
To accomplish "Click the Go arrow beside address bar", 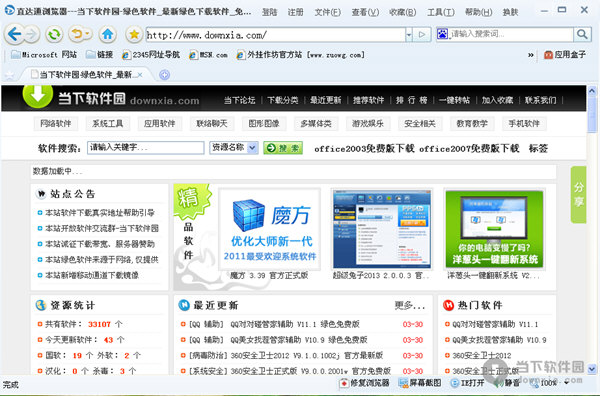I will tap(422, 34).
